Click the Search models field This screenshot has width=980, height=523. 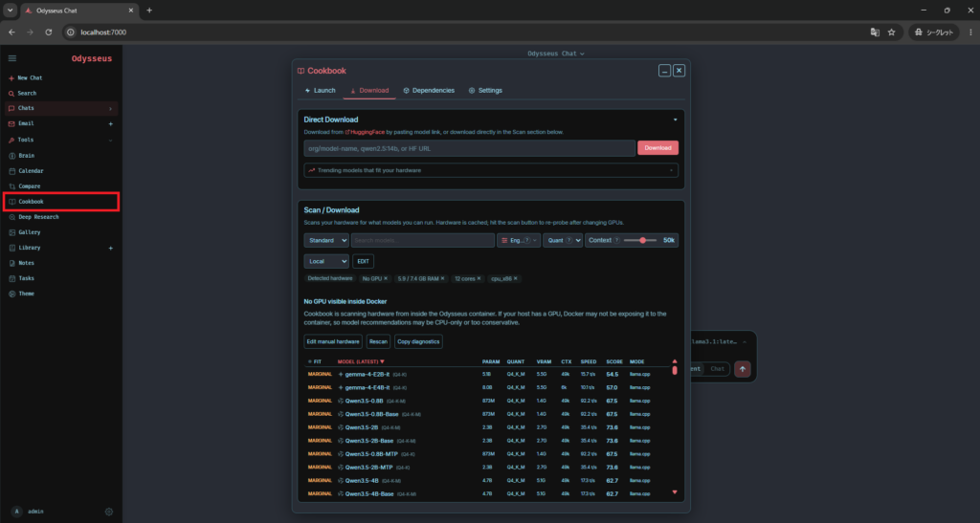(x=422, y=240)
